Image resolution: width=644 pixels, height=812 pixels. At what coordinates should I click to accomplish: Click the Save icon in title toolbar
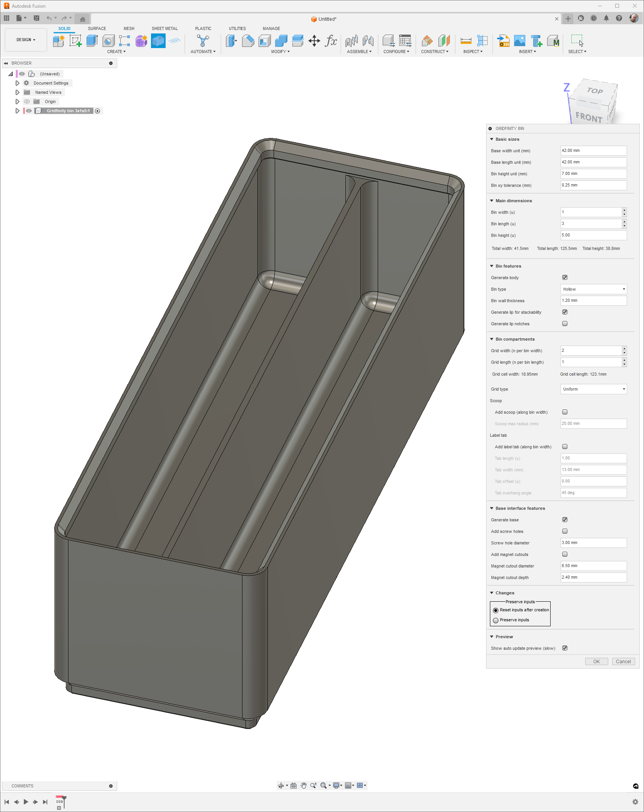(x=37, y=18)
